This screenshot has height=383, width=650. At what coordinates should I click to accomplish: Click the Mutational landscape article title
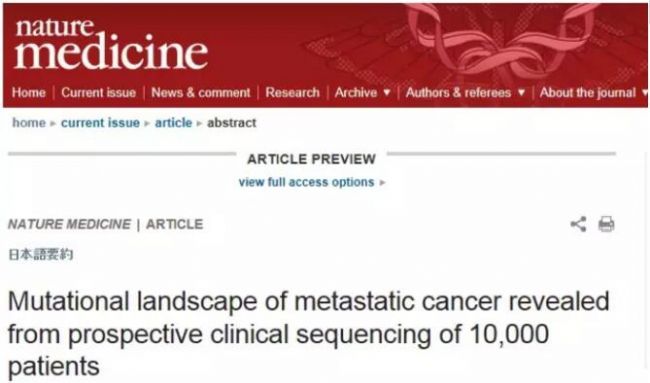pos(308,334)
